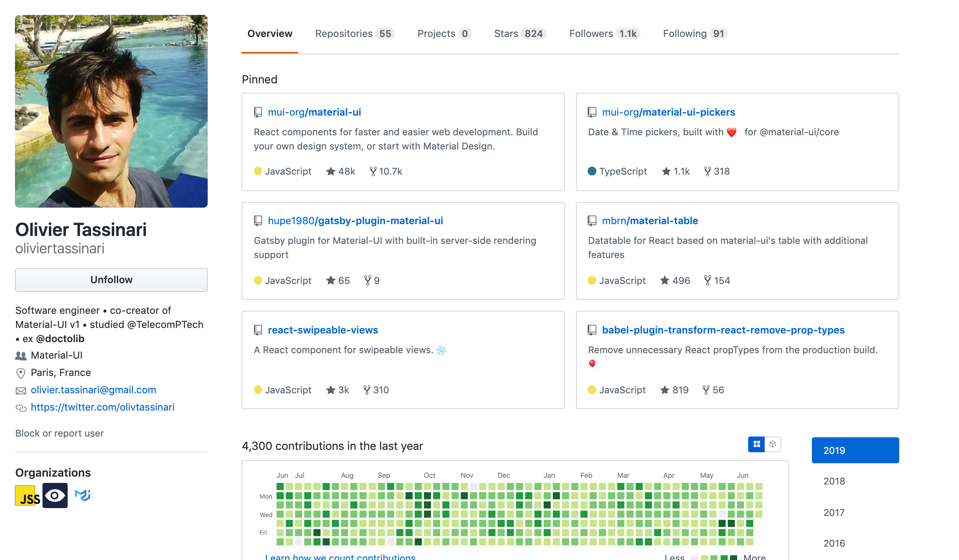Switch to 3D cube contribution view
The width and height of the screenshot is (959, 560).
coord(773,444)
